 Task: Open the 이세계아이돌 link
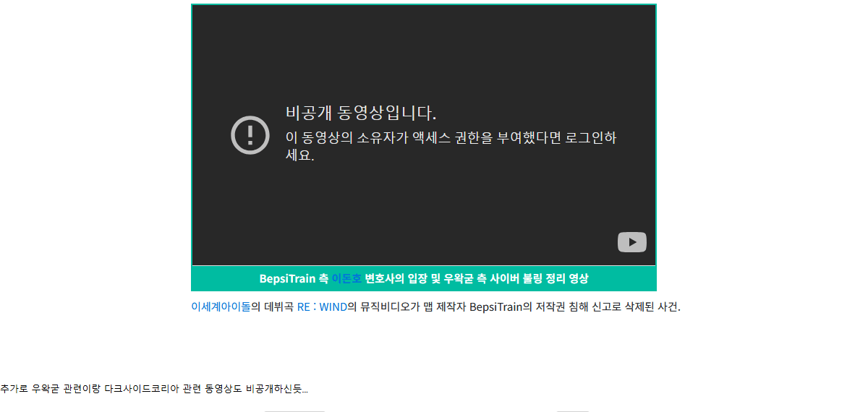pyautogui.click(x=221, y=306)
